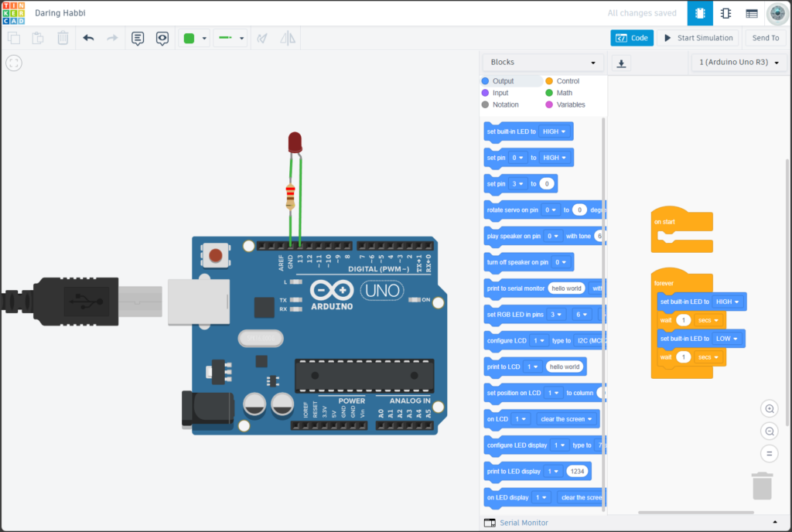Open the user profile avatar
Viewport: 792px width, 532px height.
point(777,13)
